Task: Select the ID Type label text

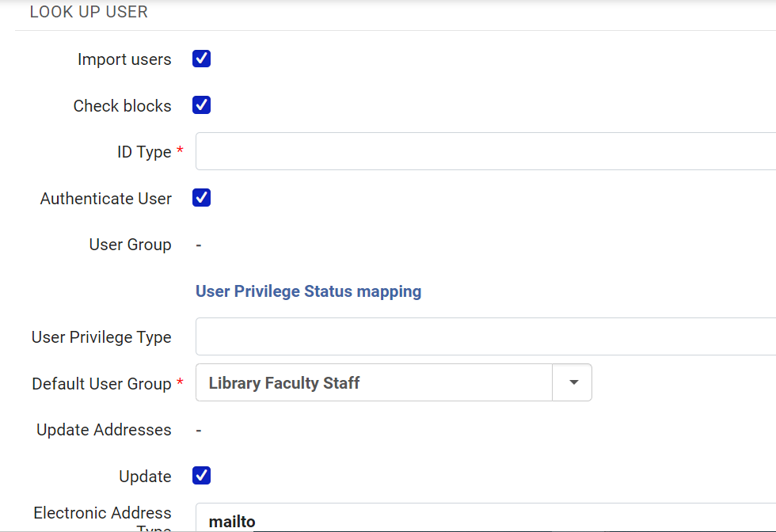Action: 144,152
